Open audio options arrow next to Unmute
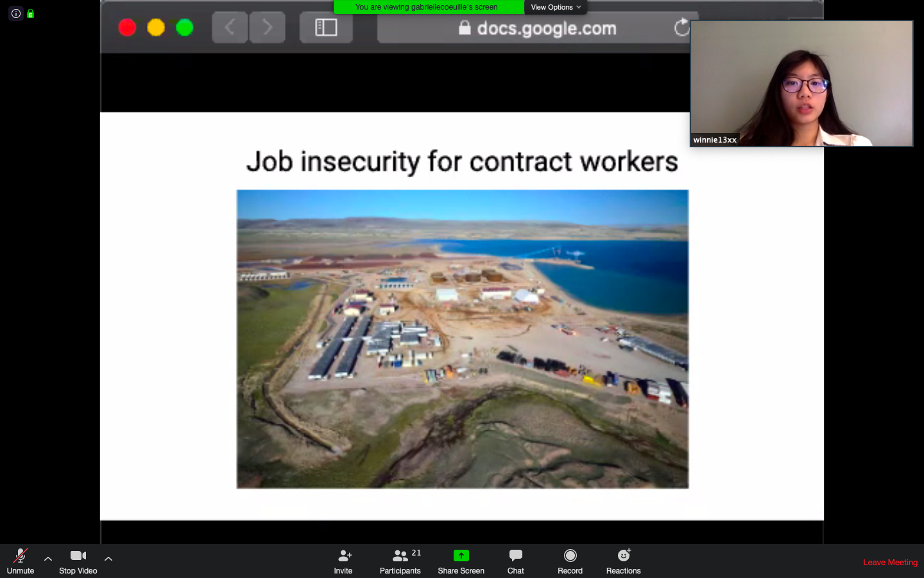 coord(48,559)
